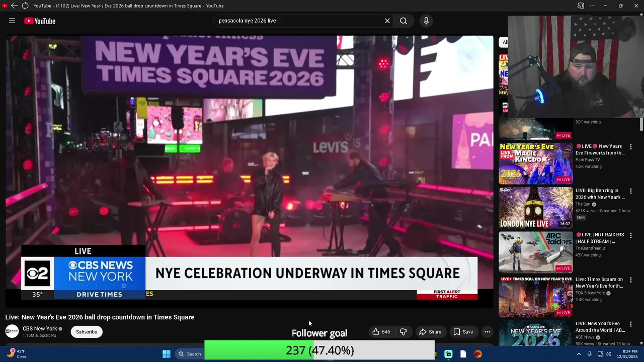The height and width of the screenshot is (362, 644).
Task: Click the video title below the player
Action: (100, 317)
